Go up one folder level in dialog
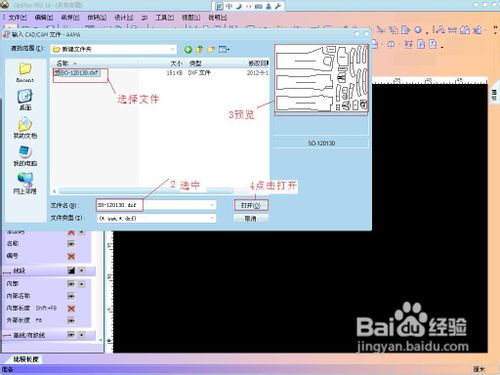Image resolution: width=500 pixels, height=375 pixels. tap(199, 49)
